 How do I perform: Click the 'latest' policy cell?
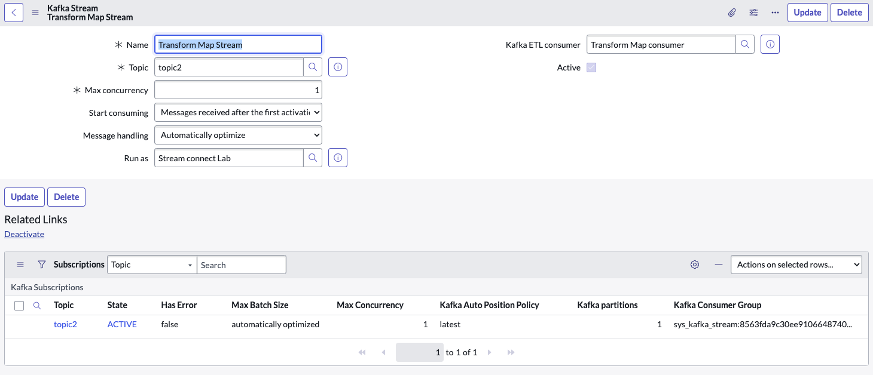click(449, 324)
